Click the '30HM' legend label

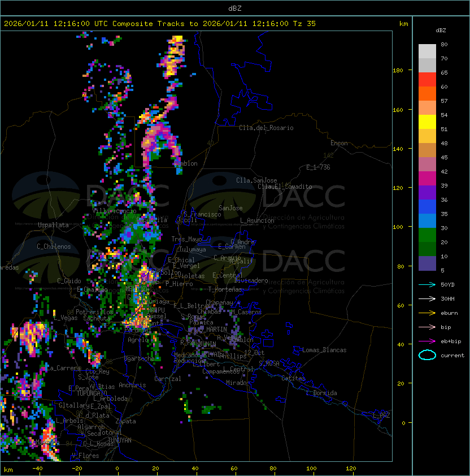[447, 298]
